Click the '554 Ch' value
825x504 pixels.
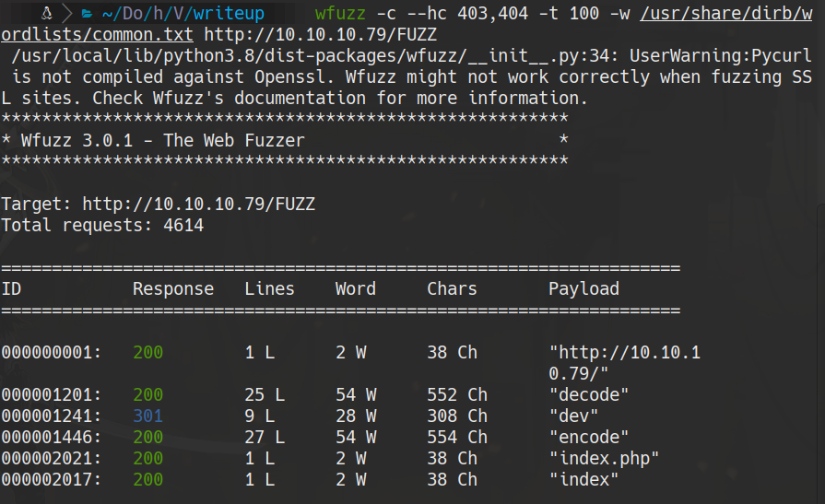point(457,437)
